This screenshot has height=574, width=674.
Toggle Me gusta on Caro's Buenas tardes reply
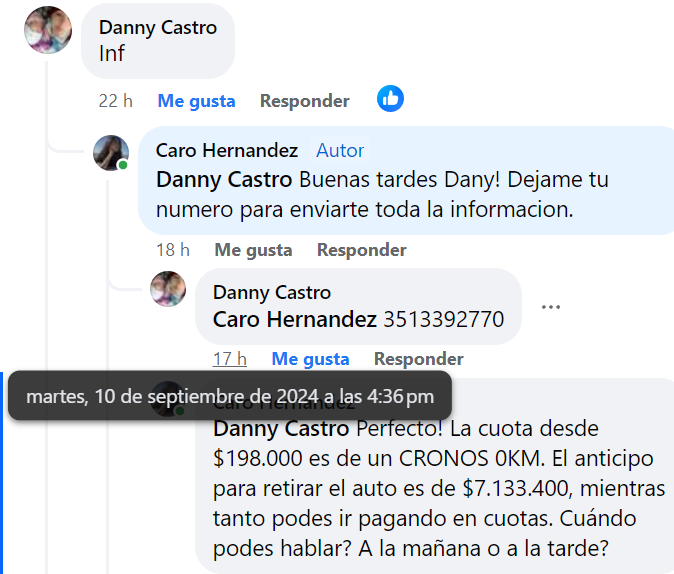pyautogui.click(x=253, y=250)
